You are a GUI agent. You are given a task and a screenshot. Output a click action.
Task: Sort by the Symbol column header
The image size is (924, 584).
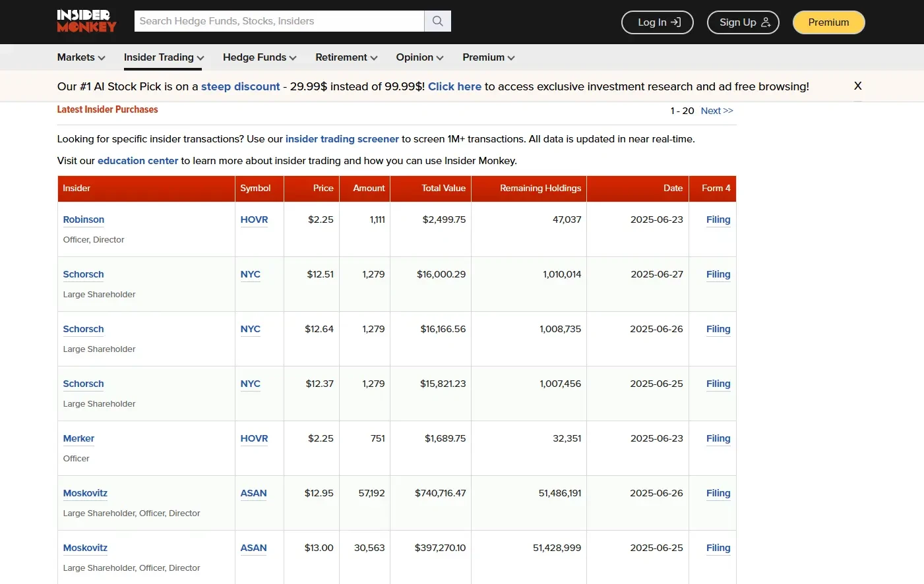coord(259,189)
